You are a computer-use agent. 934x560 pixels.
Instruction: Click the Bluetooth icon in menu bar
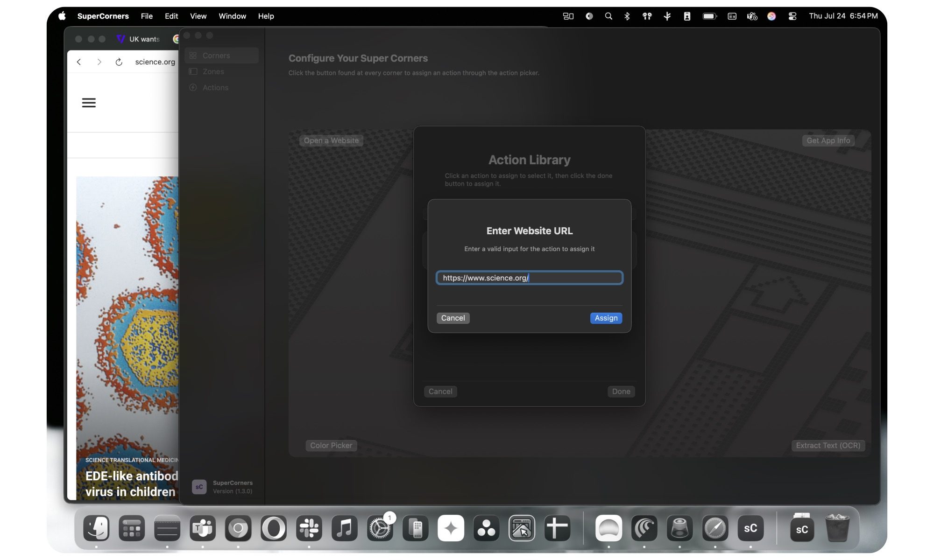click(627, 16)
